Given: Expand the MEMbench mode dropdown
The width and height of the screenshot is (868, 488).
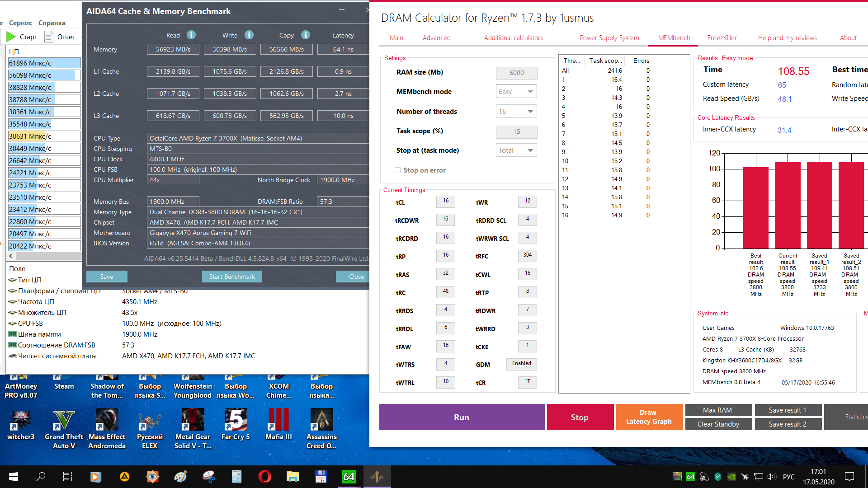Looking at the screenshot, I should [x=516, y=92].
